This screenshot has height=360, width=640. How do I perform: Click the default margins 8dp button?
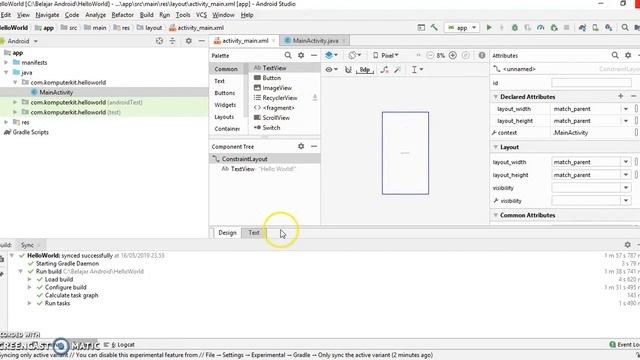click(x=365, y=70)
